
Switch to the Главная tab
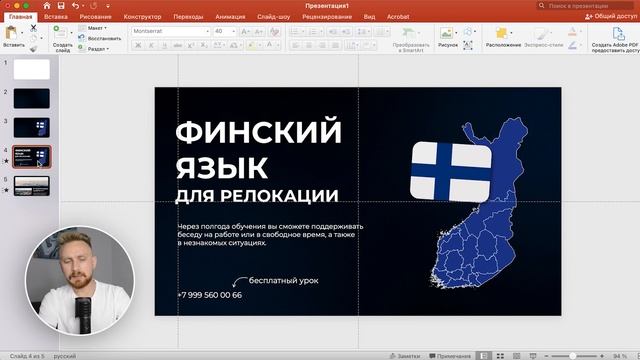pyautogui.click(x=20, y=17)
